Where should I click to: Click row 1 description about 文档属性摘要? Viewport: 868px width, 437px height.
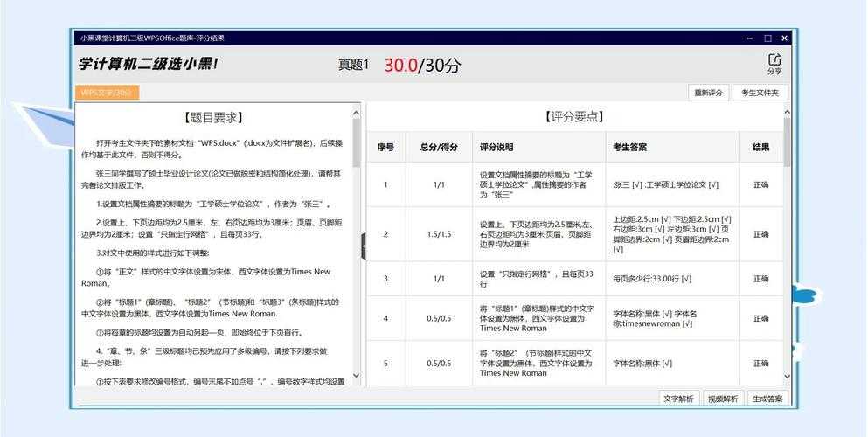coord(539,184)
